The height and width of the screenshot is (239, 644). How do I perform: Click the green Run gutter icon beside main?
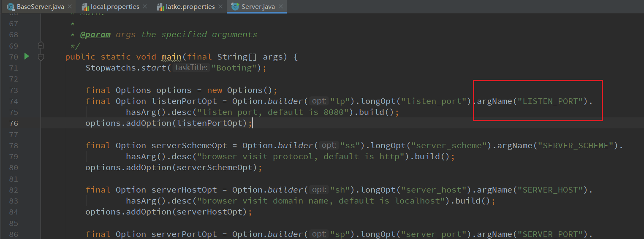coord(27,57)
